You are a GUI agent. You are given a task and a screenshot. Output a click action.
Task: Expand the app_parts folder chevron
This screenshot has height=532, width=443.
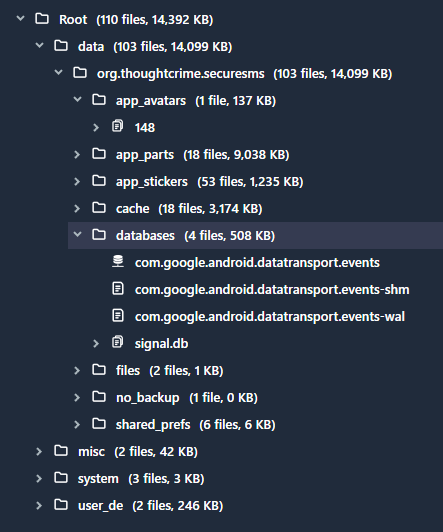[x=77, y=154]
